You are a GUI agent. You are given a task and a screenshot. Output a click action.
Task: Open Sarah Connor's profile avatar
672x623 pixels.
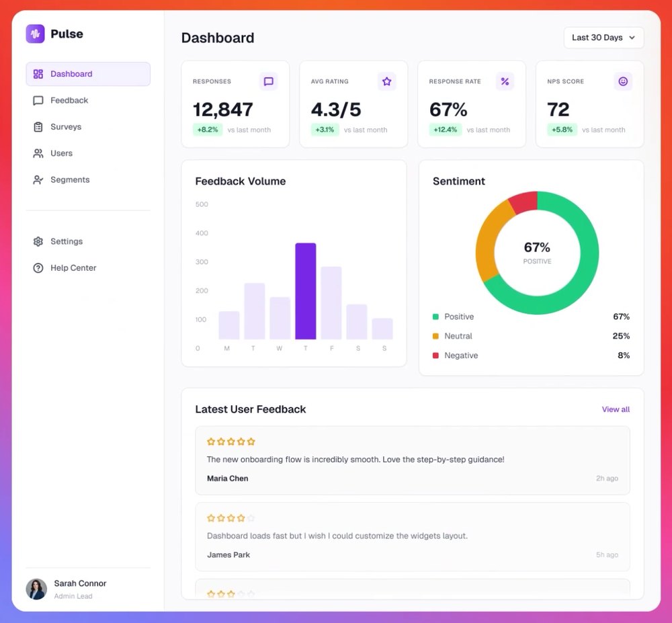coord(36,589)
